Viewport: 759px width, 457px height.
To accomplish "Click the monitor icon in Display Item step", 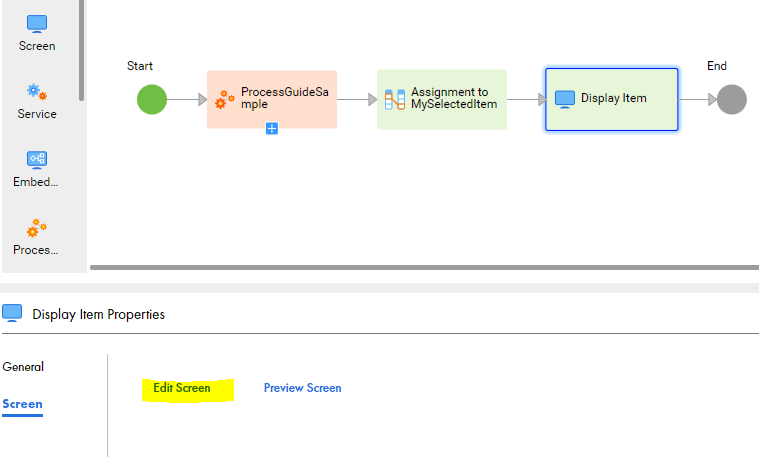I will click(x=564, y=99).
